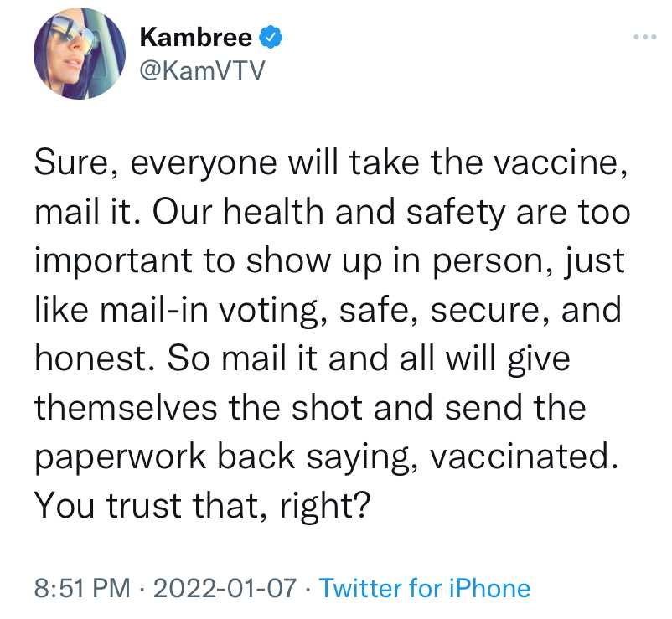Screen dimensions: 672x619
Task: Click the word vaccinated near the end
Action: 525,457
